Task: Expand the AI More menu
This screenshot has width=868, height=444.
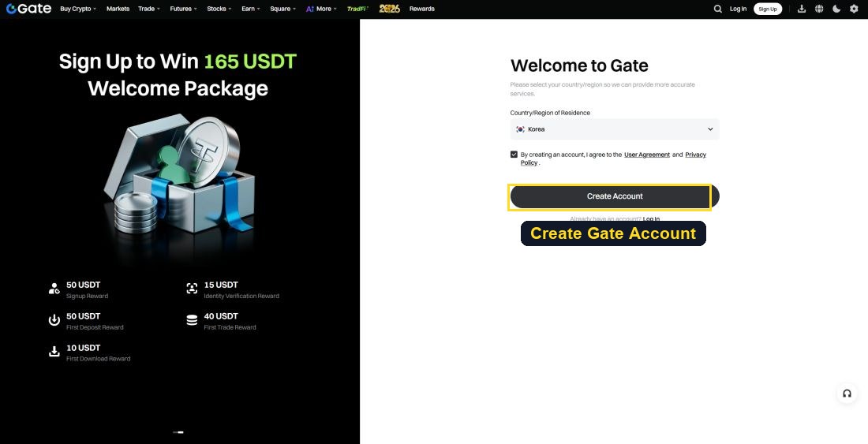Action: (321, 9)
